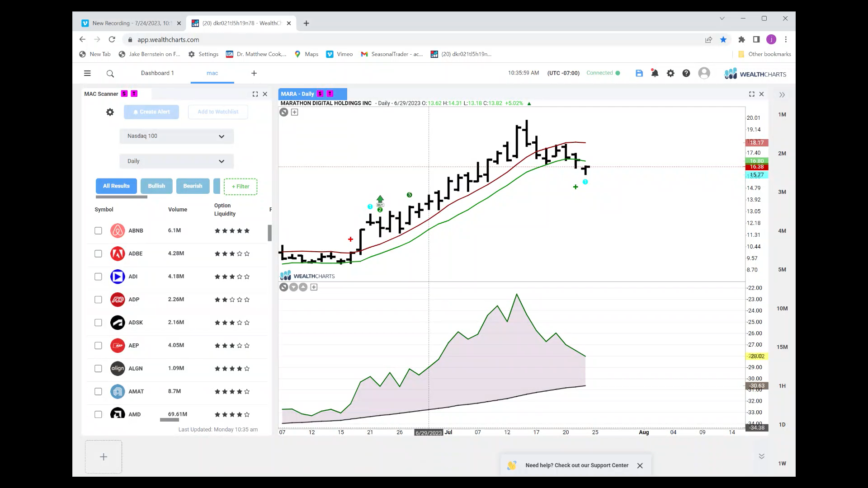Show All Results in the scanner
The height and width of the screenshot is (488, 868).
[116, 186]
